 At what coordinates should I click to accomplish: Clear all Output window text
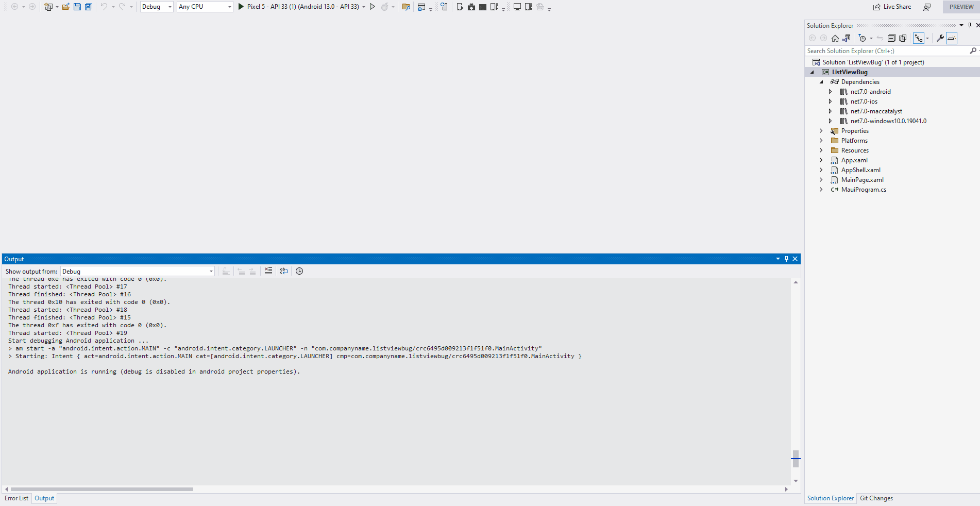click(268, 271)
